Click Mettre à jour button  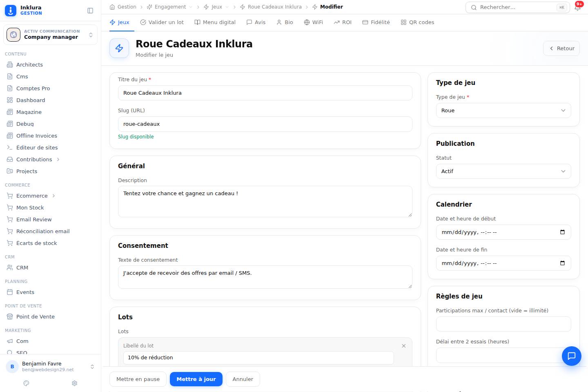tap(196, 379)
